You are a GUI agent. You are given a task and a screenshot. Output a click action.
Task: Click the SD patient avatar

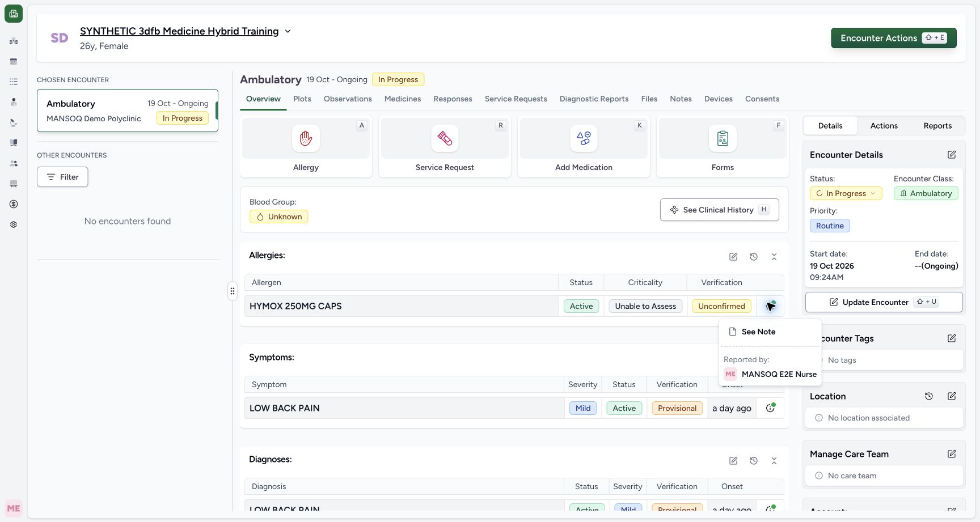pyautogui.click(x=60, y=38)
